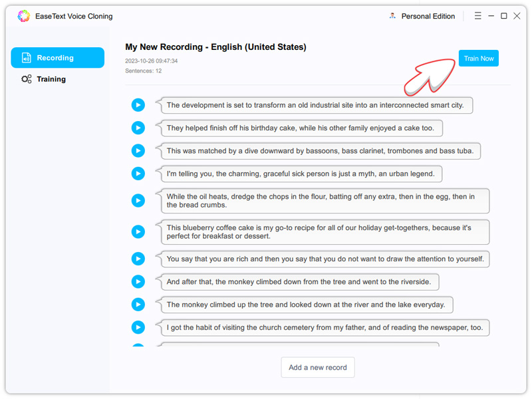Click the Recording document icon in sidebar
This screenshot has width=532, height=399.
[x=27, y=58]
